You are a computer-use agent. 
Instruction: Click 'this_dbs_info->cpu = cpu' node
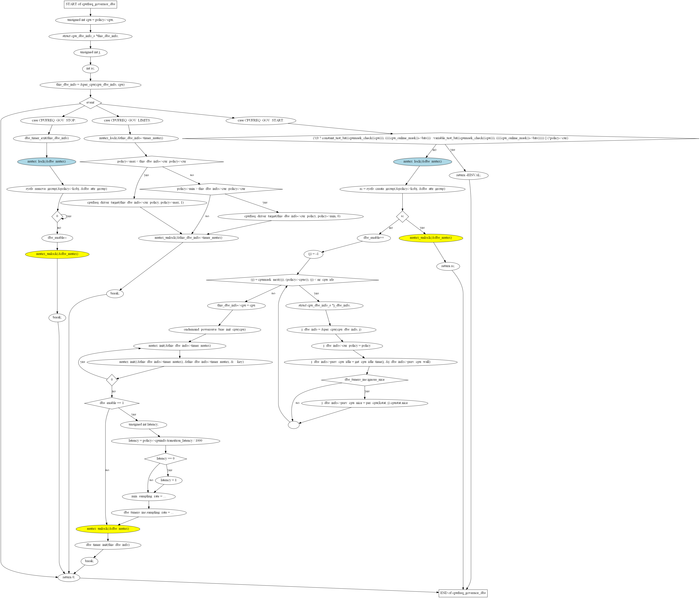(236, 306)
